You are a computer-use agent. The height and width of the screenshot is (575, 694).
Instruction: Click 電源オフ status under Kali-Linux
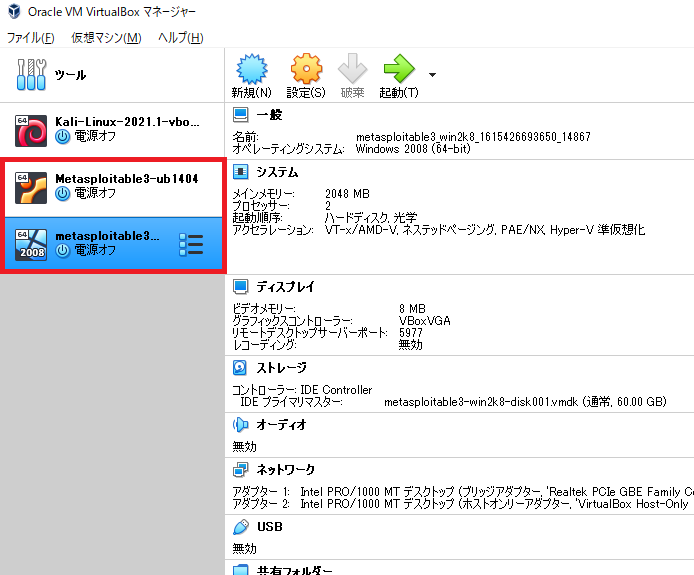(x=95, y=136)
